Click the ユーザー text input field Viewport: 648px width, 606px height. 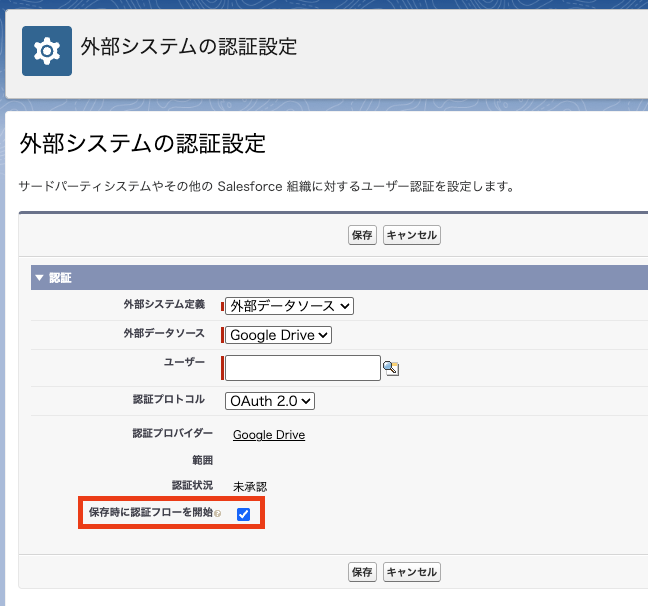[x=303, y=368]
